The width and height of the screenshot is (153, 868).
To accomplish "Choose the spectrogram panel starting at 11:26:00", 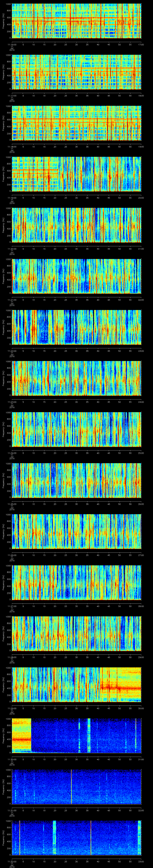I will click(77, 531).
